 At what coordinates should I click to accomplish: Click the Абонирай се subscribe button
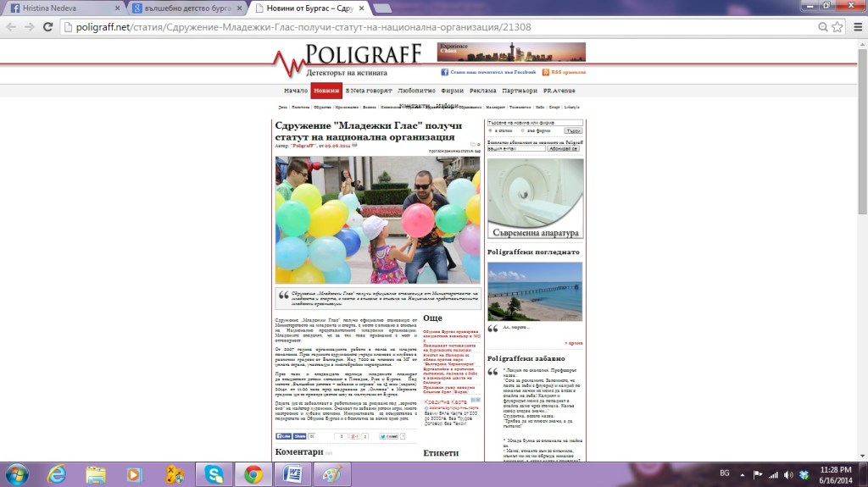point(562,148)
